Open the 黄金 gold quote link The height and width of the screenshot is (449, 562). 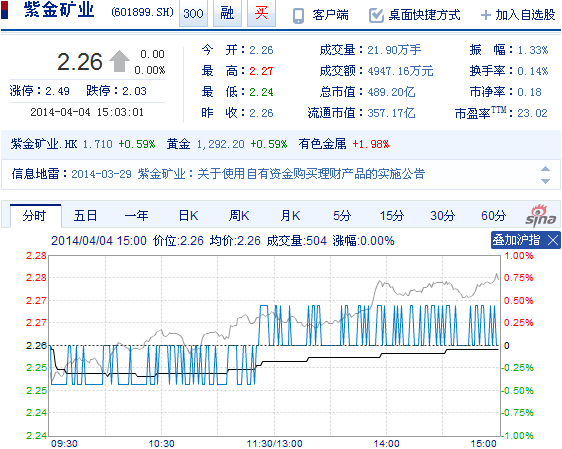click(x=178, y=144)
